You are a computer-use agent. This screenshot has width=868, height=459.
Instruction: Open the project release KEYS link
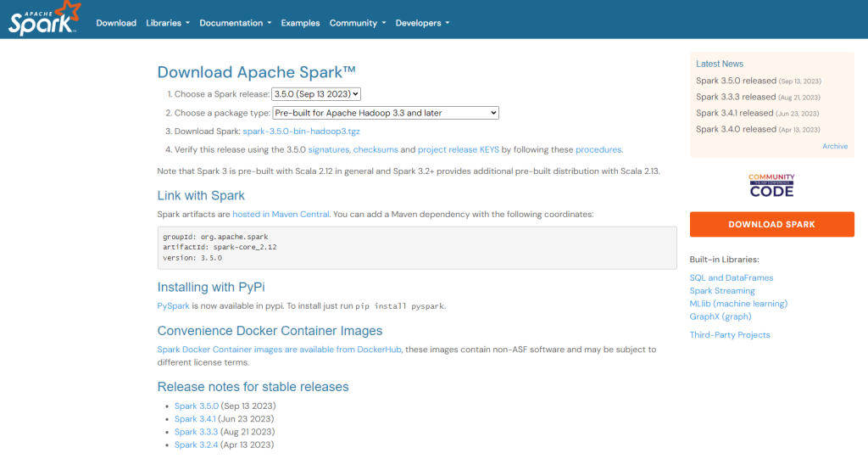[x=459, y=149]
